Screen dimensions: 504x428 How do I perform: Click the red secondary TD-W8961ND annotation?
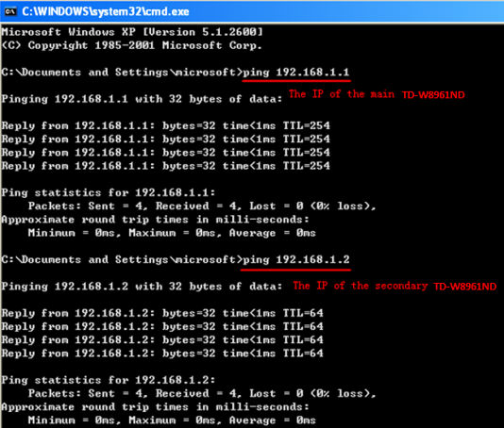pyautogui.click(x=395, y=286)
